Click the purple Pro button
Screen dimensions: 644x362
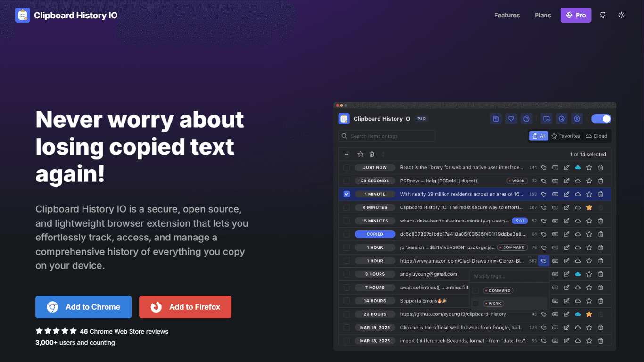pyautogui.click(x=576, y=15)
